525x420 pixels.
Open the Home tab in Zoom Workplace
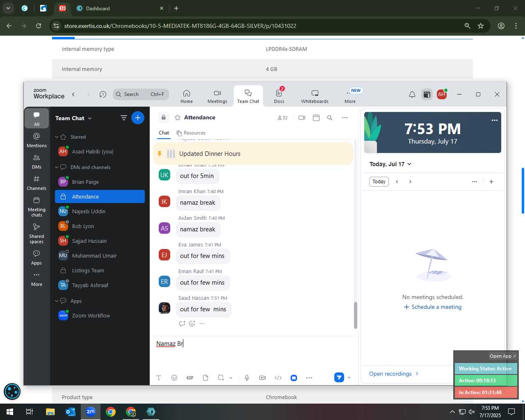pyautogui.click(x=186, y=96)
